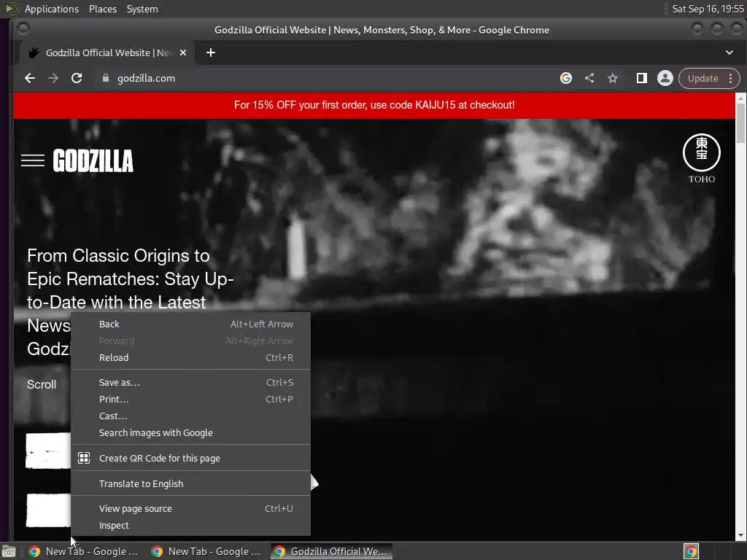Click the lock icon next to godzilla.com

[106, 78]
